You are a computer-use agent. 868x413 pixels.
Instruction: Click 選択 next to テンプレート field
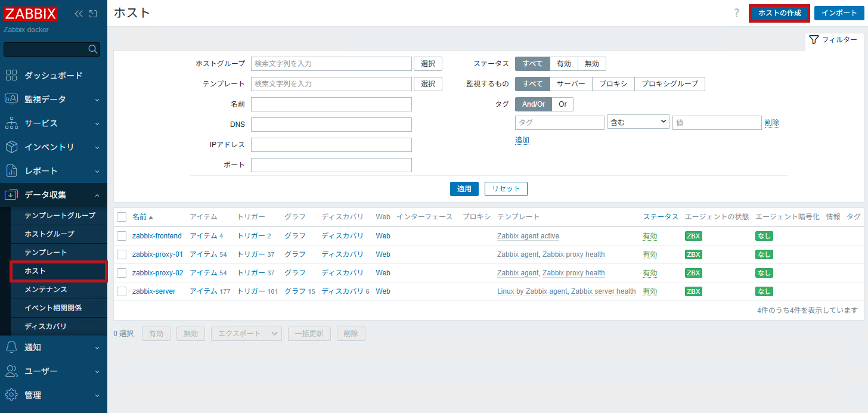428,84
